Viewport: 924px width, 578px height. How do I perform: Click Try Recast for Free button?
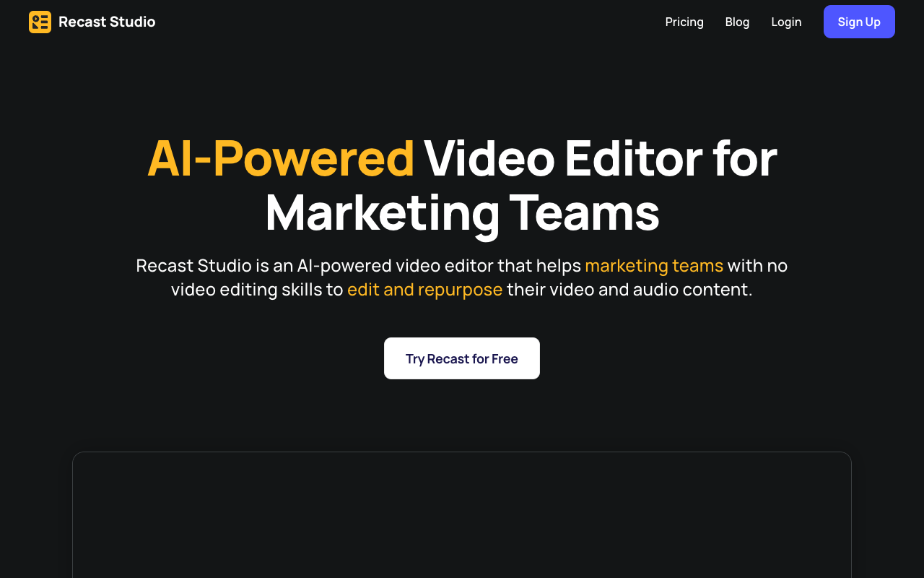(462, 358)
